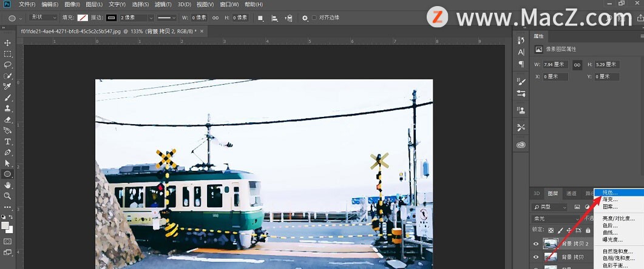Click the link width and height icon

[x=215, y=18]
